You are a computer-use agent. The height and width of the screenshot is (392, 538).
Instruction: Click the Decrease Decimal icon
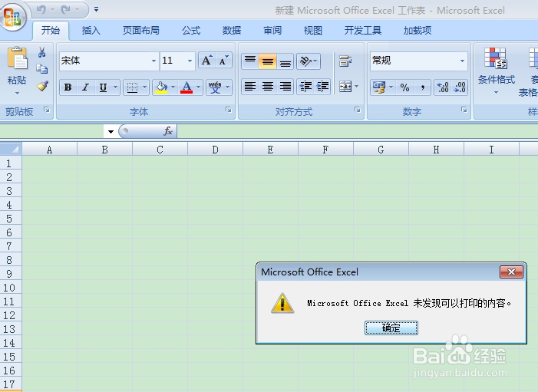pyautogui.click(x=460, y=87)
